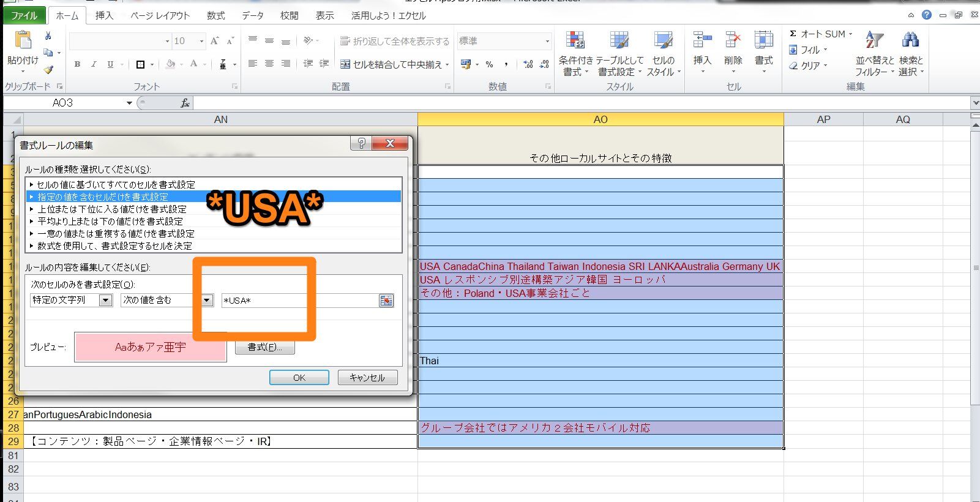The height and width of the screenshot is (502, 980).
Task: Apply percent style format
Action: (x=489, y=64)
